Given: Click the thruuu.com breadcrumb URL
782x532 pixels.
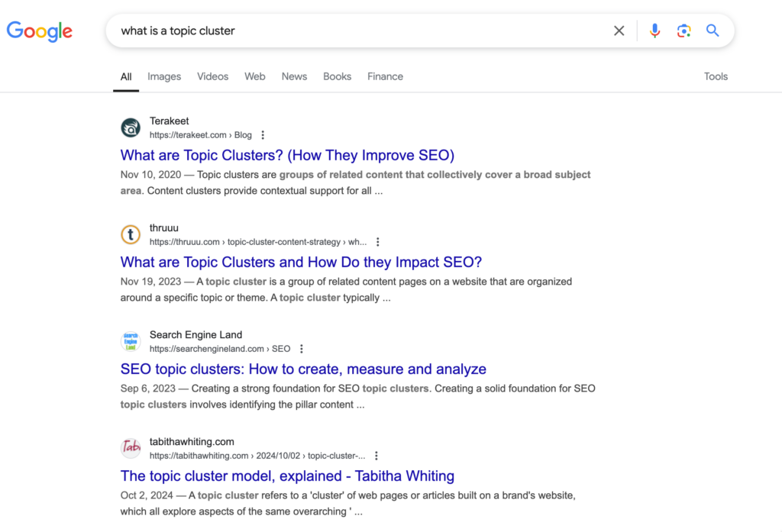Looking at the screenshot, I should click(258, 242).
